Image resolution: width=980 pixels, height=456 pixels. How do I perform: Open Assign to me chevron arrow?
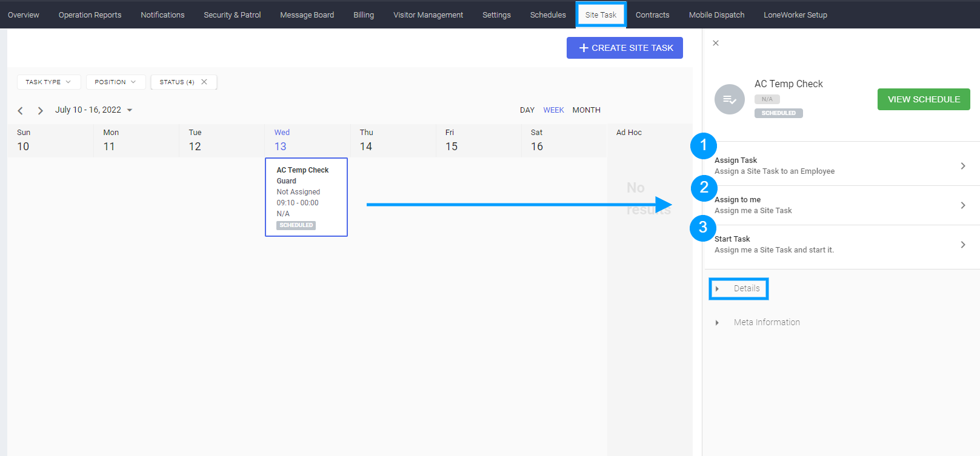tap(963, 205)
